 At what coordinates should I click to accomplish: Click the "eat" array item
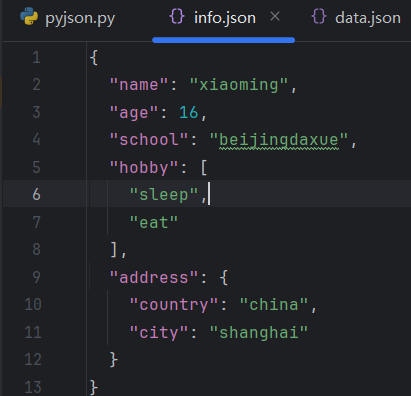[154, 222]
